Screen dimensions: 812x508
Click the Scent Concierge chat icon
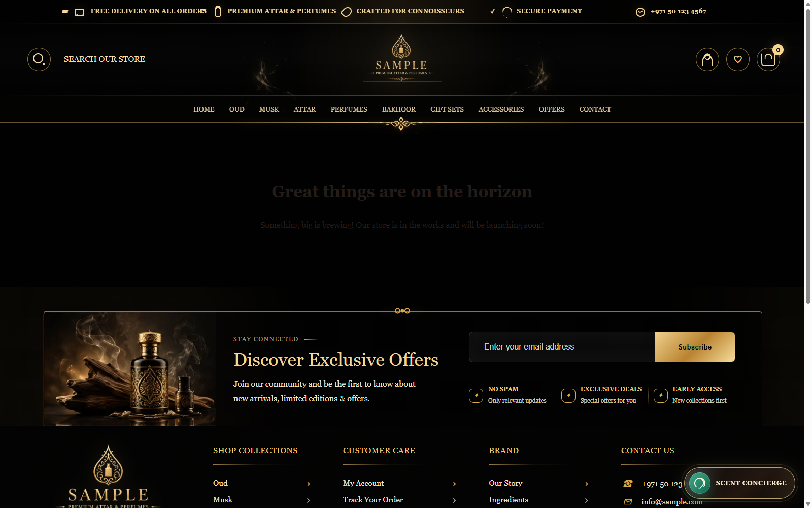tap(700, 483)
